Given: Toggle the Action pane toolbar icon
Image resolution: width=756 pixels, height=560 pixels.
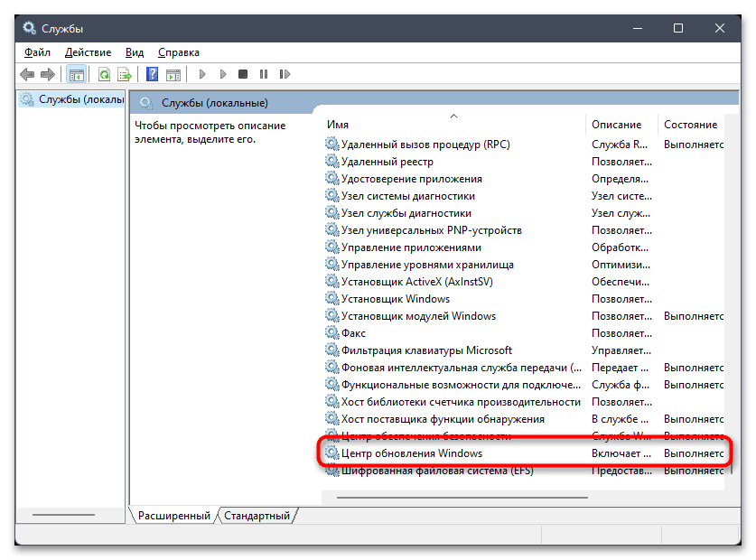Looking at the screenshot, I should (x=173, y=74).
